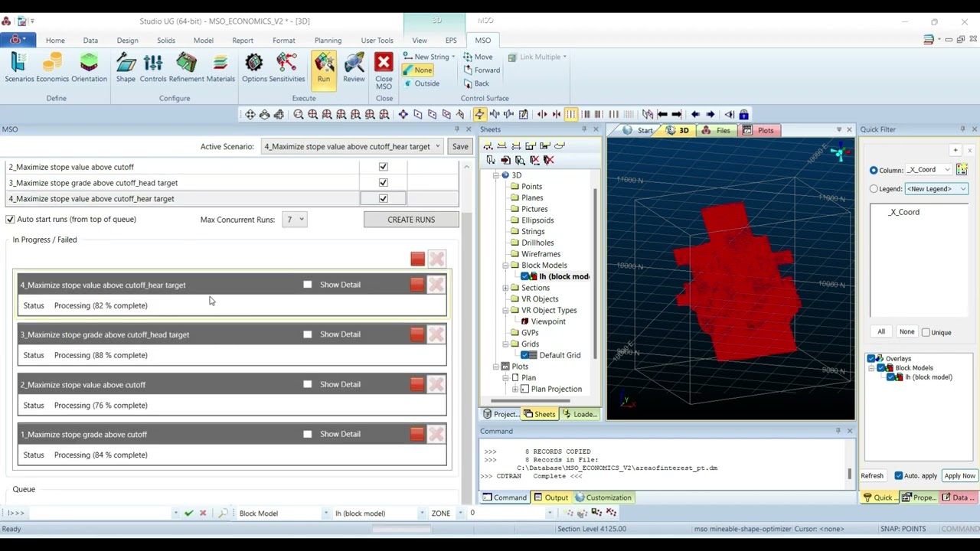Toggle the Default Grid checkbox
980x551 pixels.
[x=525, y=355]
